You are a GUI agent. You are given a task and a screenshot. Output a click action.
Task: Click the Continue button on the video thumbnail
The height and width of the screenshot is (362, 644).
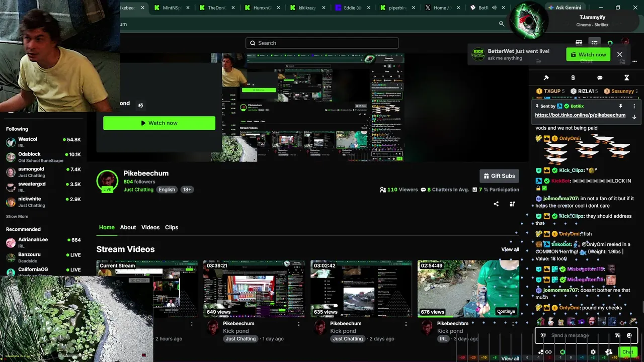(x=506, y=311)
